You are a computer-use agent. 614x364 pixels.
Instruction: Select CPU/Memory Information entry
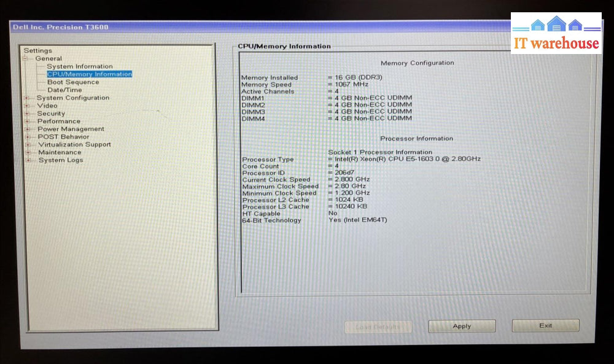pos(89,74)
